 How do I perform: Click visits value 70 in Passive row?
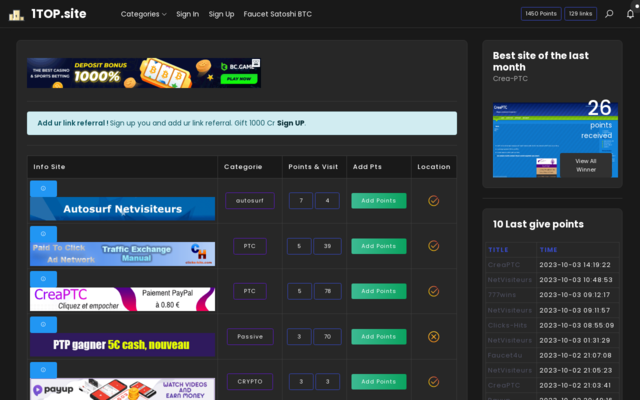[x=327, y=337]
